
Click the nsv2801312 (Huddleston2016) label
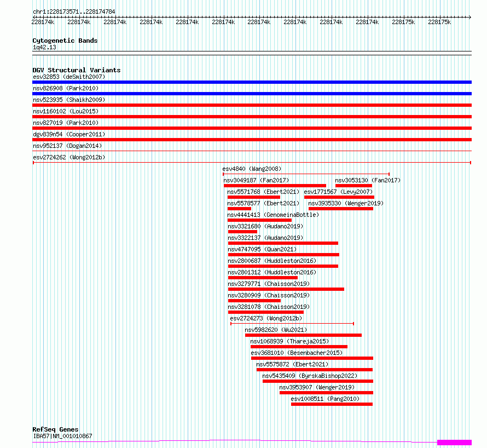coord(272,272)
